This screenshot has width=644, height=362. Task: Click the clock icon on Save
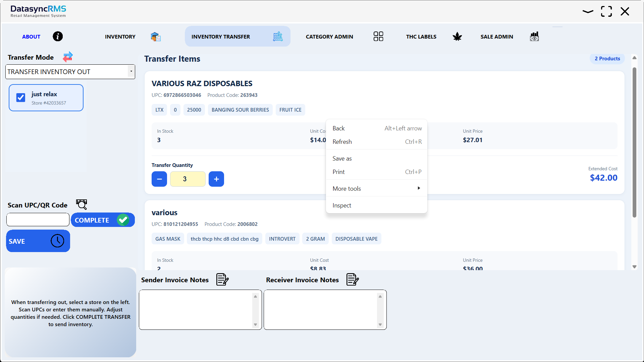coord(57,241)
